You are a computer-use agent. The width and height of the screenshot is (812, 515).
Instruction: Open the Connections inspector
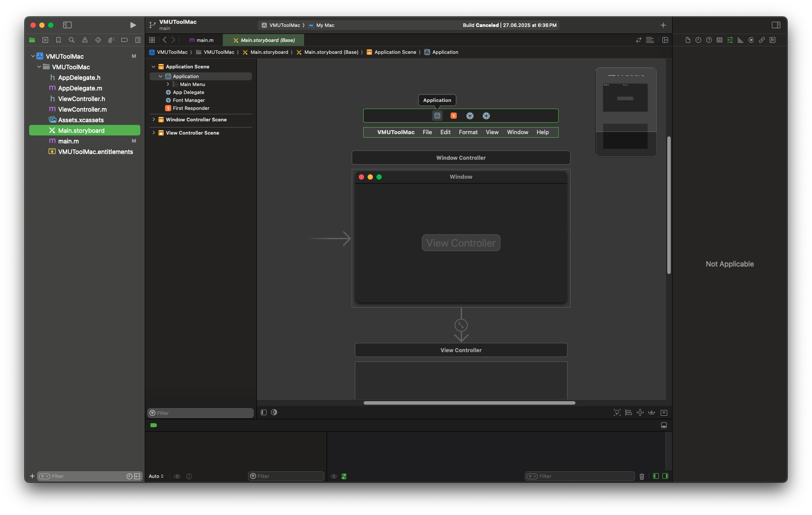751,40
